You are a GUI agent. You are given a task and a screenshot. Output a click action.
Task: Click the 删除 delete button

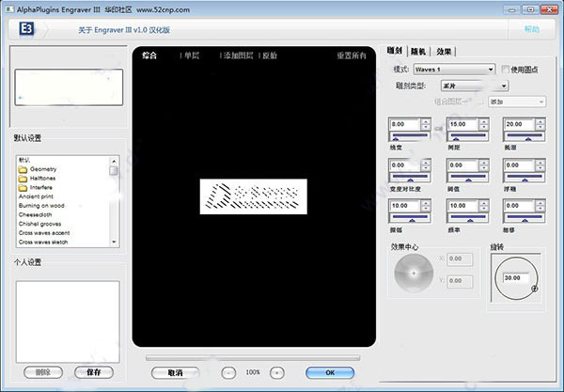[x=43, y=372]
